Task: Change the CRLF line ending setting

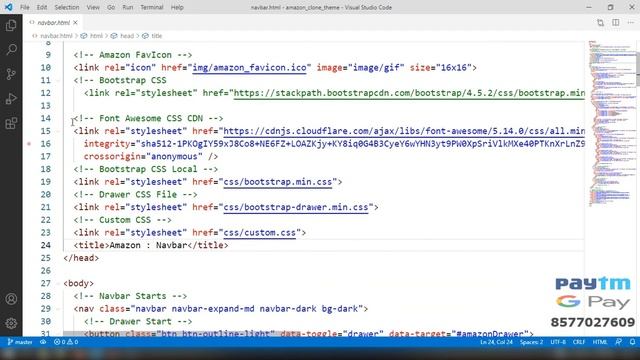Action: (x=579, y=342)
